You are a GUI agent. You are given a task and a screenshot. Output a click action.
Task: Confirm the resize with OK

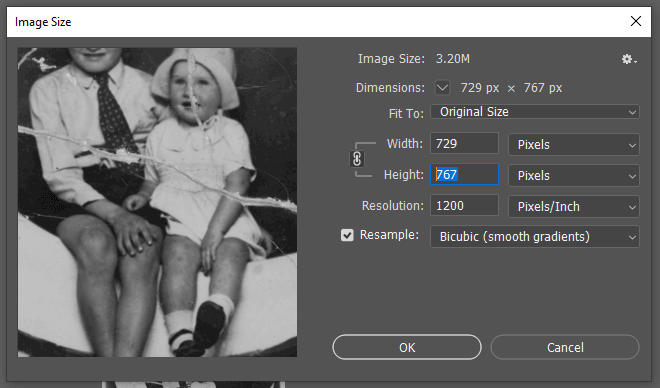(407, 347)
